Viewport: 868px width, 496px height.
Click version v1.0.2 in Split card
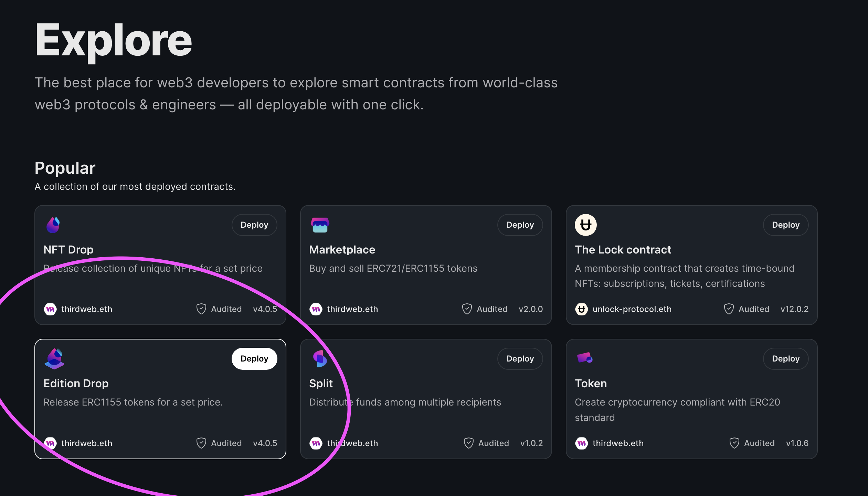(x=531, y=443)
